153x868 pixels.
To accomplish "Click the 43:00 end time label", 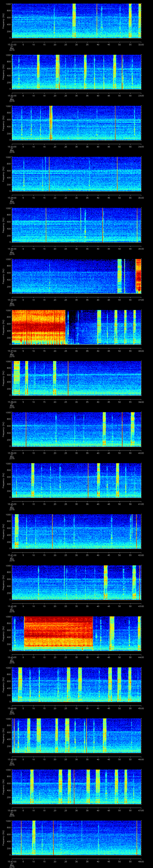I will [x=141, y=606].
